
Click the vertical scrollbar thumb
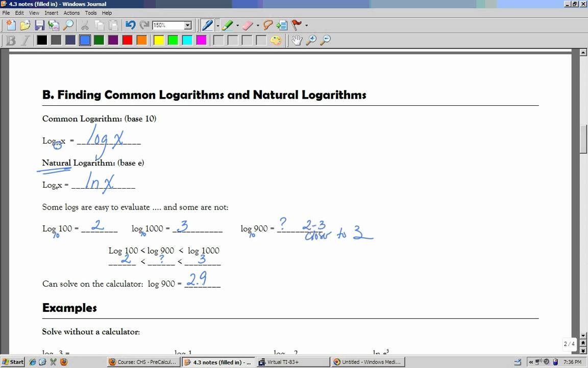583,140
